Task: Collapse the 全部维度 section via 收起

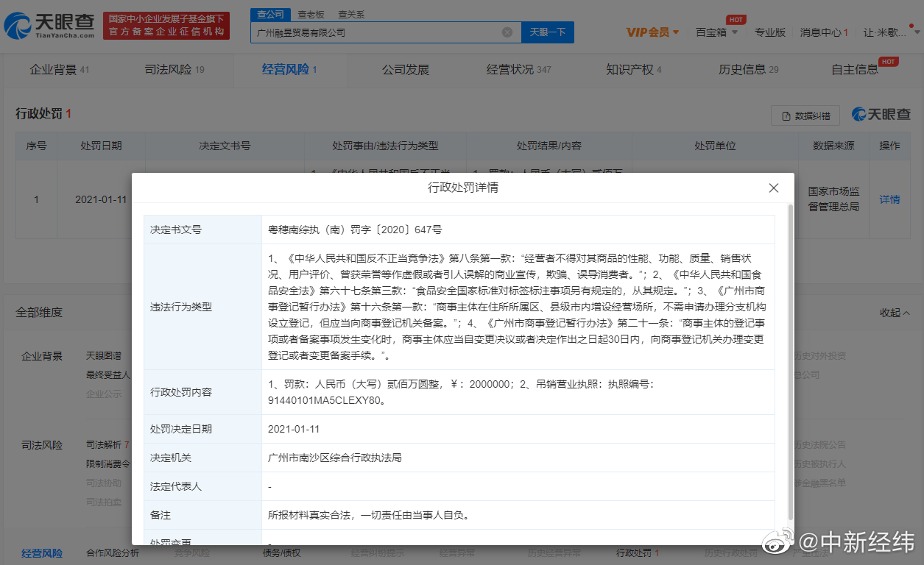Action: pos(895,313)
